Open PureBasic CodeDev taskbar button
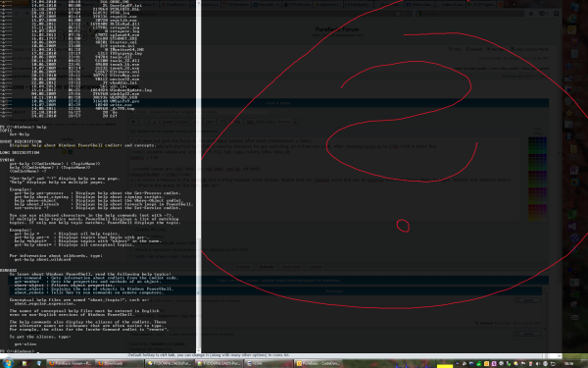Viewport: 588px width, 368px height. (318, 363)
